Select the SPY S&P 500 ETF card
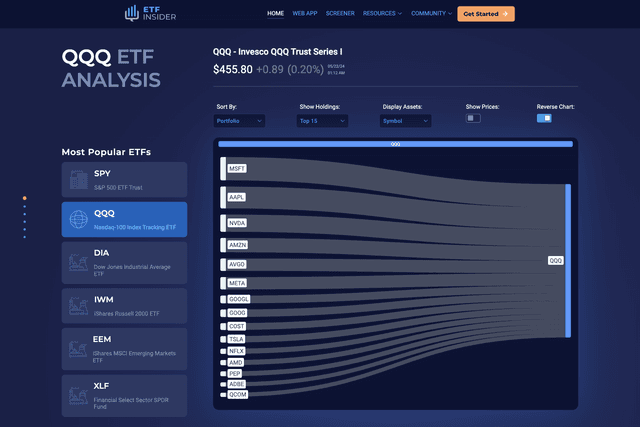Screen dimensions: 640x427 124,180
